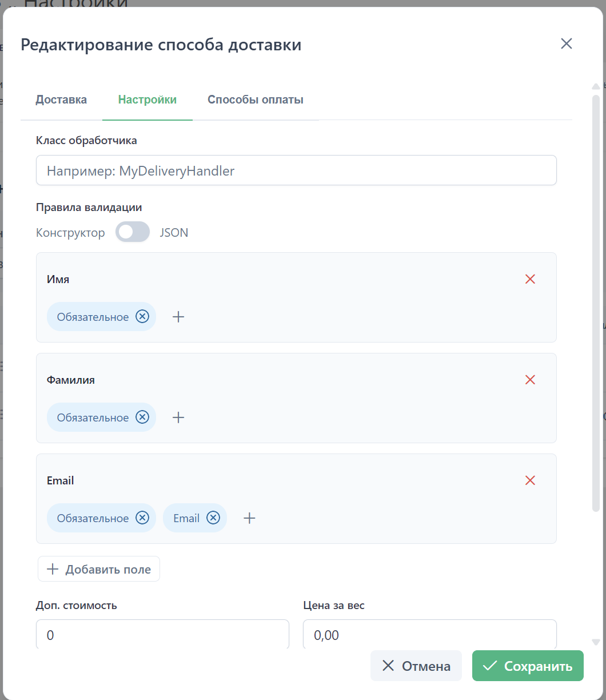Click the Добавить поле button
This screenshot has height=700, width=606.
99,569
